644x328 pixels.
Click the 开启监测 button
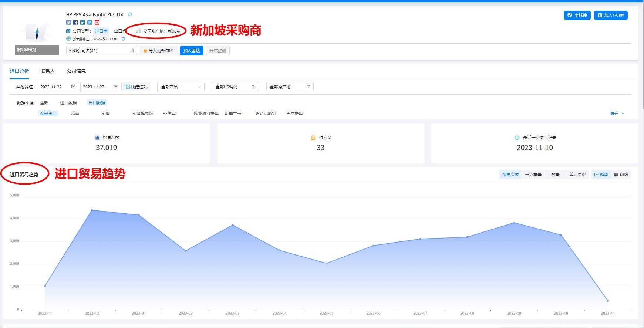point(218,51)
